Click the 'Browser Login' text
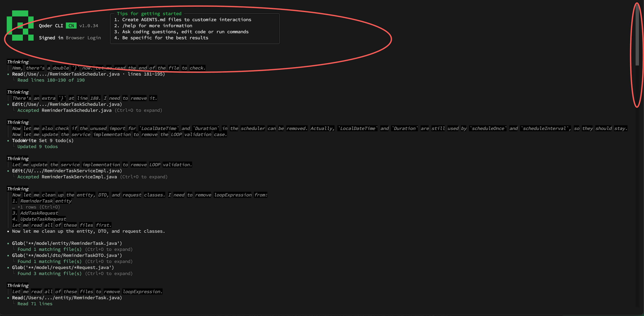The width and height of the screenshot is (644, 316). (83, 38)
